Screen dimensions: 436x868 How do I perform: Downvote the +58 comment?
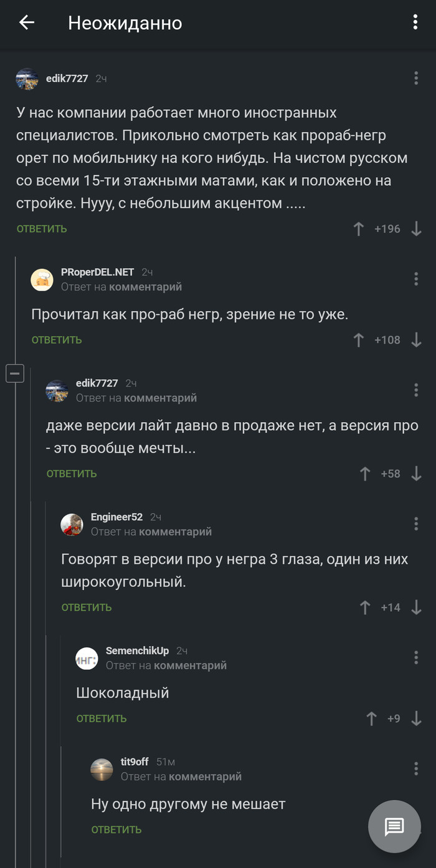416,474
